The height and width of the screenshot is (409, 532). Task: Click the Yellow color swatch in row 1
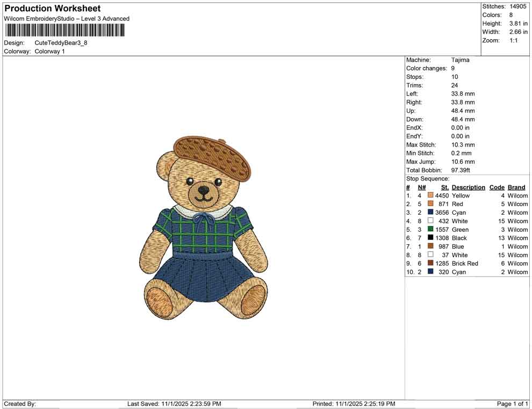click(430, 195)
